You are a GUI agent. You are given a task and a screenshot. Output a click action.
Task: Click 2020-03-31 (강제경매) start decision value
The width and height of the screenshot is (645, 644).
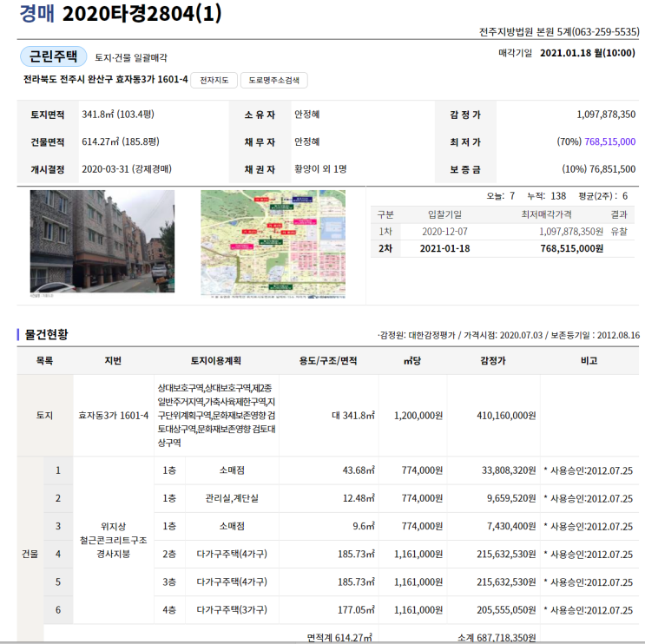tap(127, 169)
